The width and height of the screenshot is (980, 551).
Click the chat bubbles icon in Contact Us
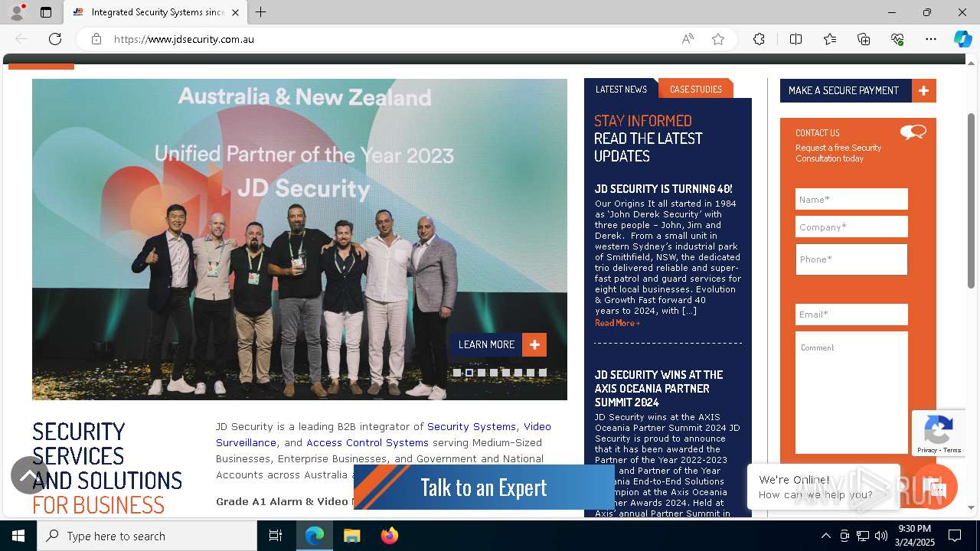coord(913,132)
